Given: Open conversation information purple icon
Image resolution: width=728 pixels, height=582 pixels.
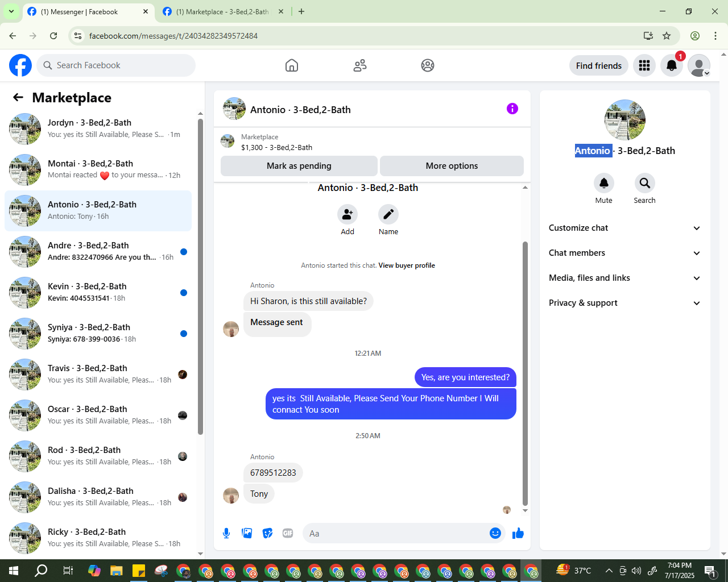Looking at the screenshot, I should (x=512, y=109).
